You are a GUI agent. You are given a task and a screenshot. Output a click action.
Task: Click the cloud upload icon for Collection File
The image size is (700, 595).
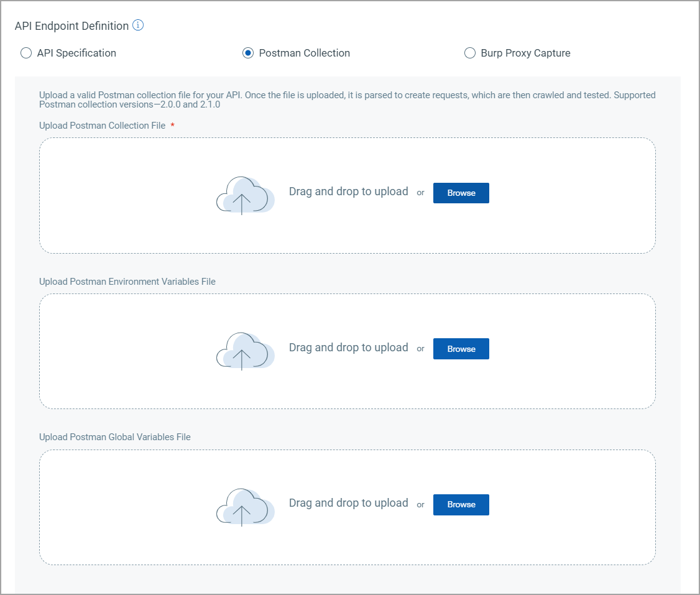tap(245, 195)
